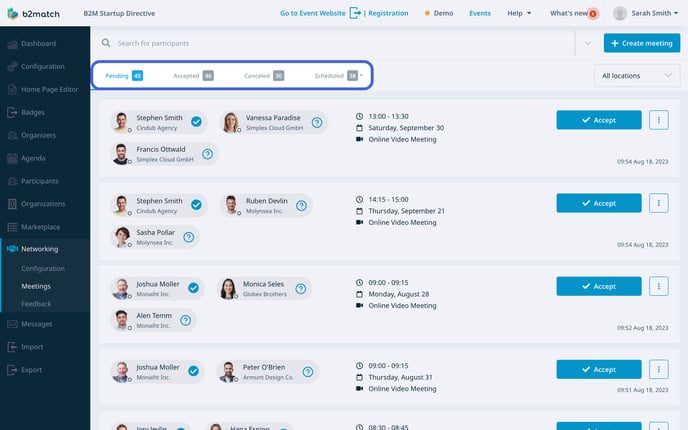The height and width of the screenshot is (430, 688).
Task: Click Peter O'Brien's participant chip
Action: tap(267, 372)
